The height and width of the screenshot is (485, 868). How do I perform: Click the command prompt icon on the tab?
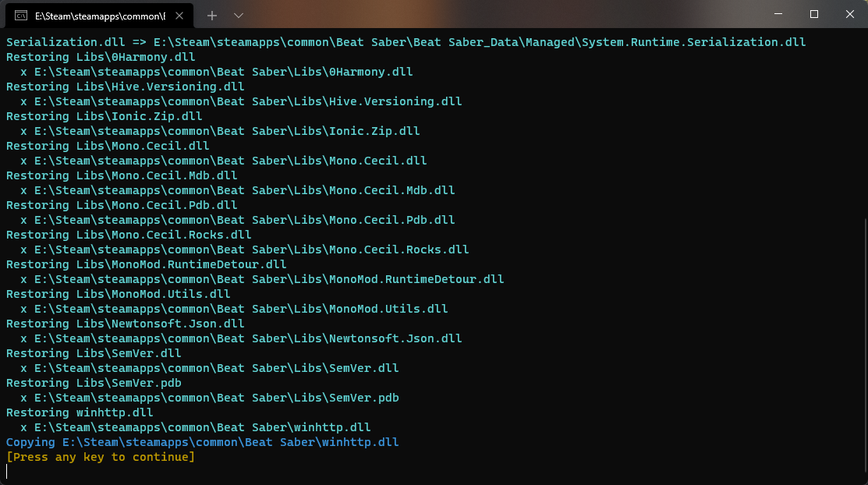point(21,16)
